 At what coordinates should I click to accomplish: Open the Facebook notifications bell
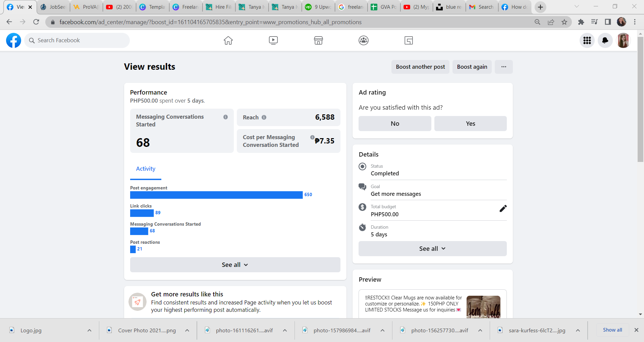[x=605, y=41]
